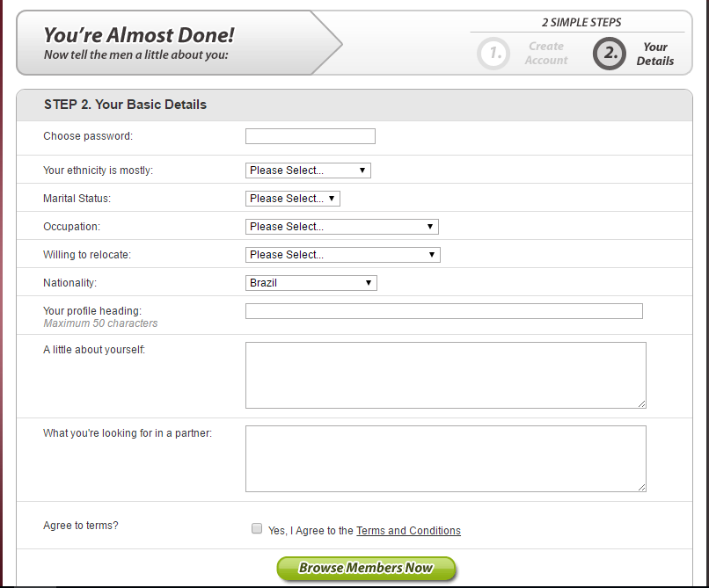Open the Willing to relocate dropdown
This screenshot has height=588, width=709.
pyautogui.click(x=343, y=255)
